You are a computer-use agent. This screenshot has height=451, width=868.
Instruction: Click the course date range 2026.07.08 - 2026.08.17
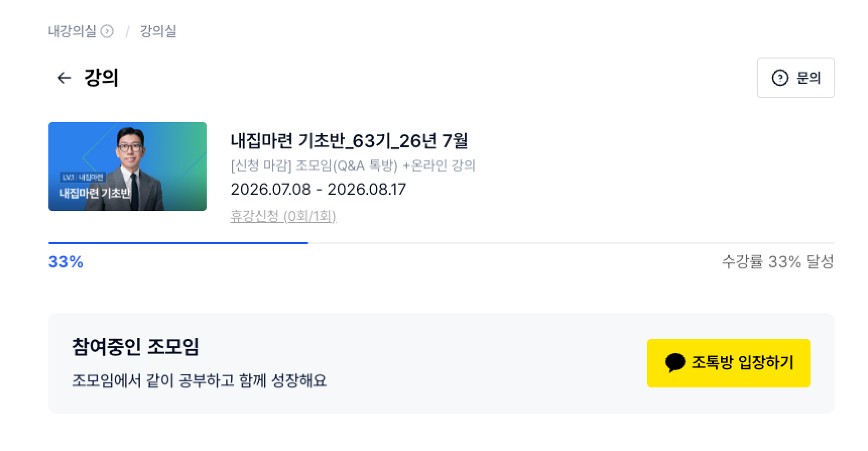[318, 190]
